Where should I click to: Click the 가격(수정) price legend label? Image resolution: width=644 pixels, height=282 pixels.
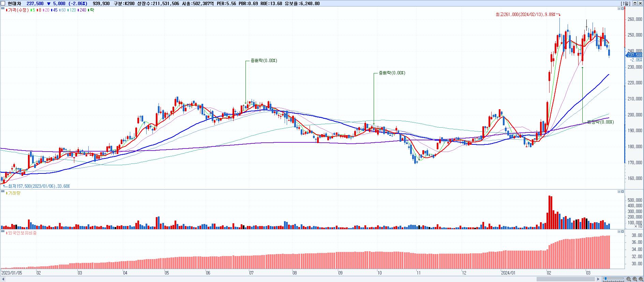pos(18,10)
